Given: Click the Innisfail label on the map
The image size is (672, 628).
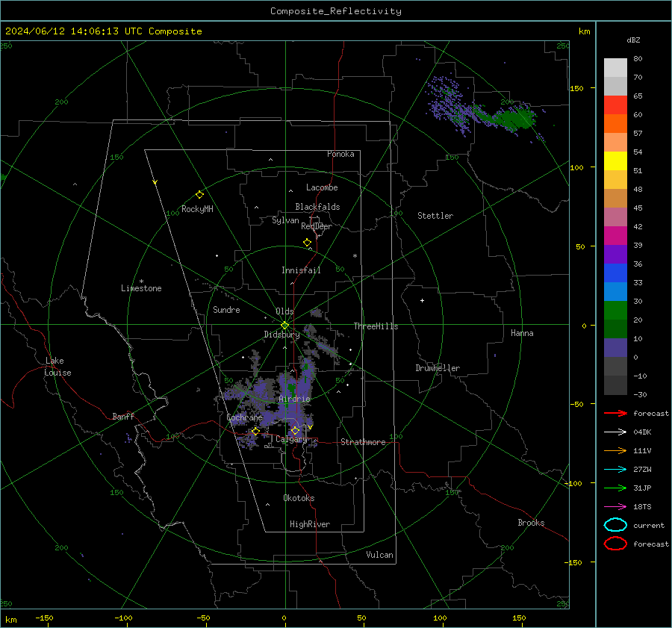Looking at the screenshot, I should [x=301, y=270].
